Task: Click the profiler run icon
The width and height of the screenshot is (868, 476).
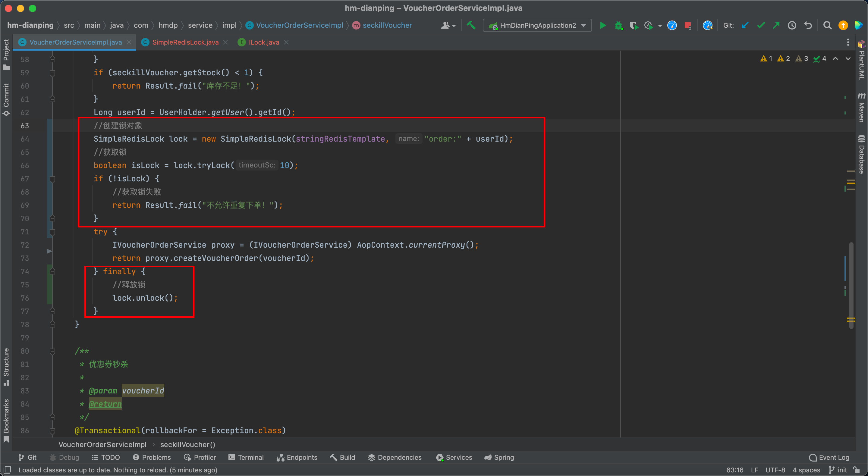Action: pos(649,25)
